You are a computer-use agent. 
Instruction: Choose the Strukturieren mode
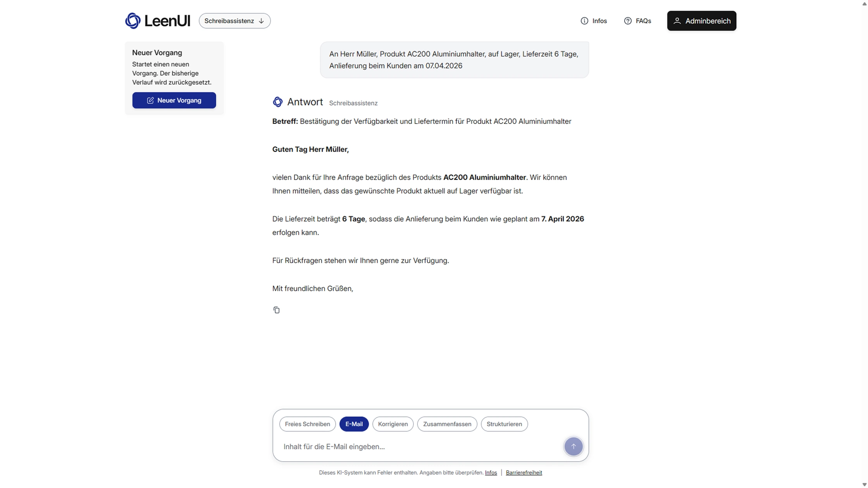(x=504, y=424)
